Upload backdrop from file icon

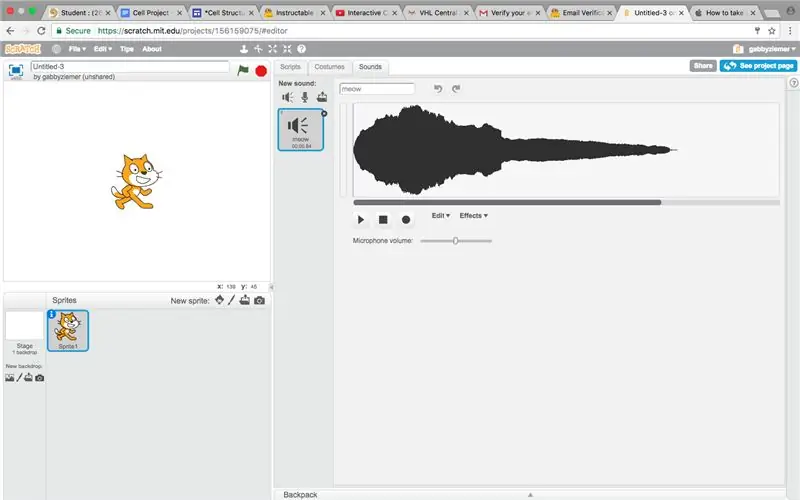29,378
